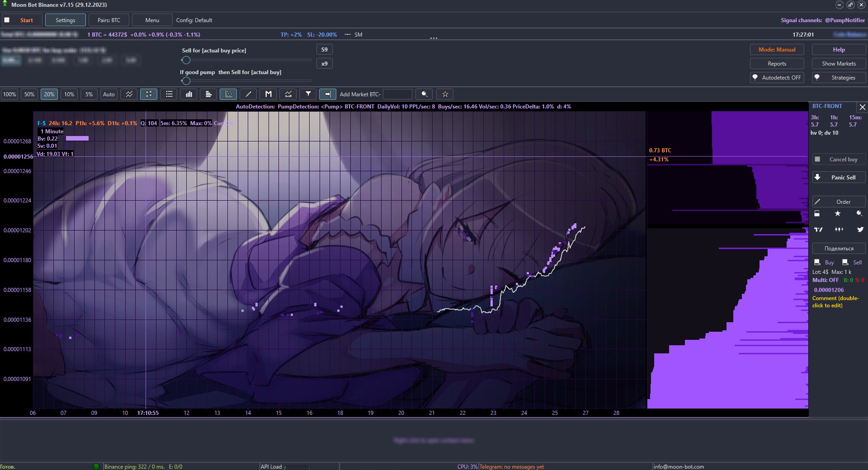Toggle the arrow-to-right-edge icon
The height and width of the screenshot is (470, 868).
[x=328, y=94]
